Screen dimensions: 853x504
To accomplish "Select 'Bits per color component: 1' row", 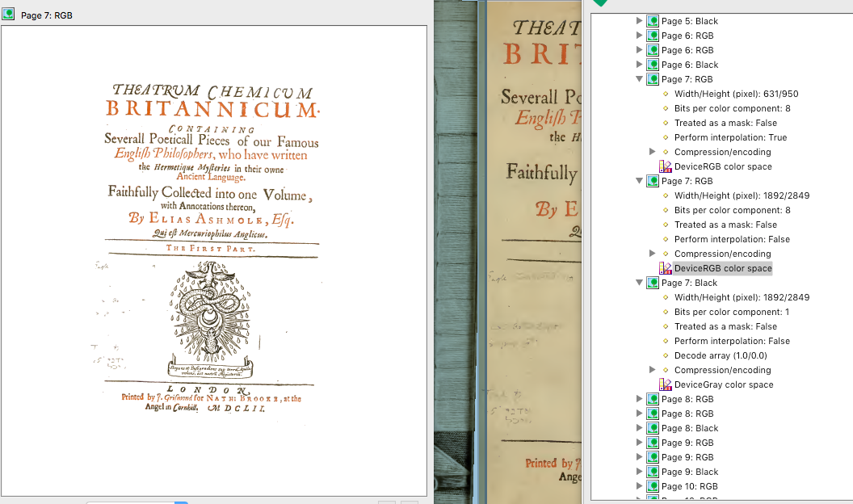I will point(732,312).
